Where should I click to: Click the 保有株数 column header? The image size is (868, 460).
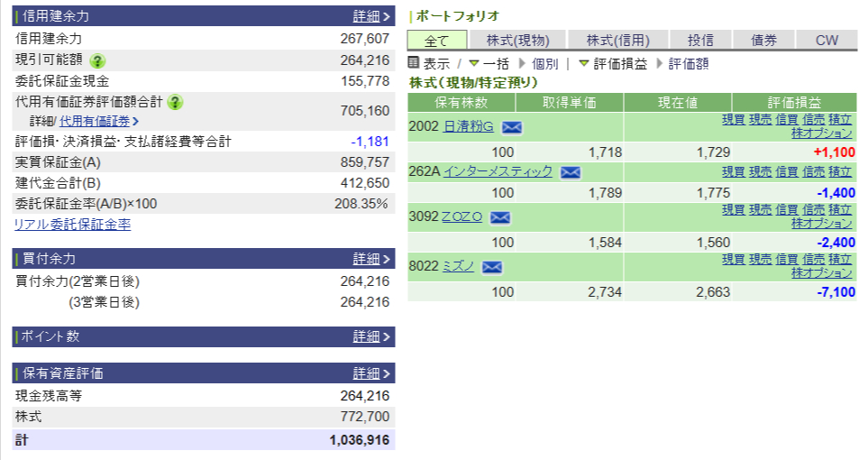click(461, 103)
